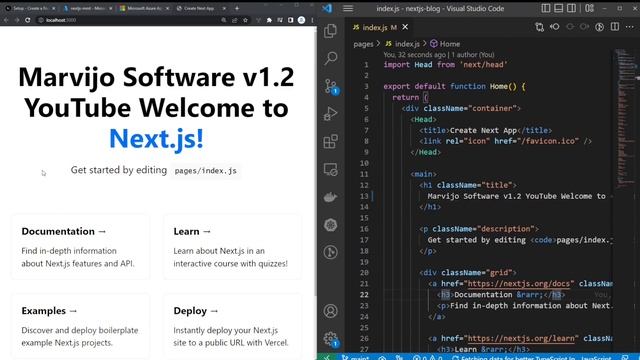Open Customize Layout button in title bar
The height and width of the screenshot is (360, 640).
(589, 8)
